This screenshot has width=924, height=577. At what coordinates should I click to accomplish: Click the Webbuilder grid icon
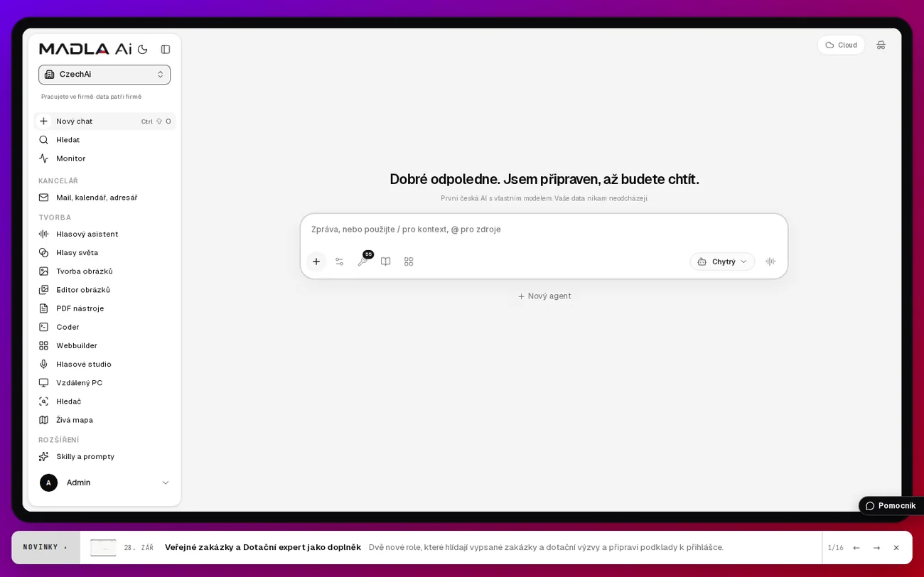pos(44,345)
